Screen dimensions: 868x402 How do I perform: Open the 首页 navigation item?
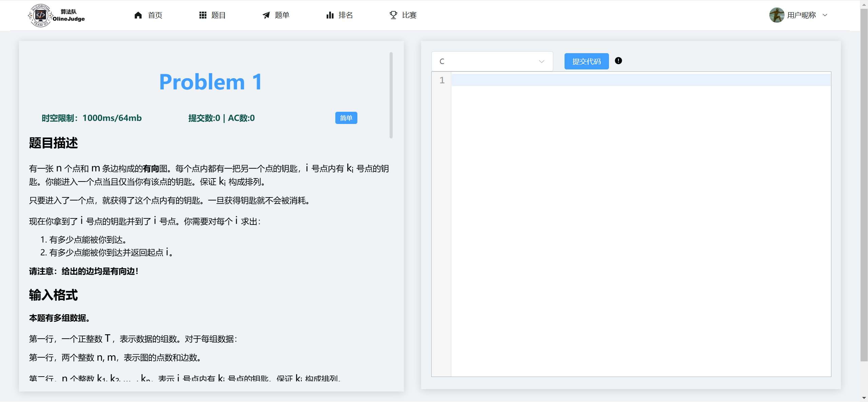[149, 15]
